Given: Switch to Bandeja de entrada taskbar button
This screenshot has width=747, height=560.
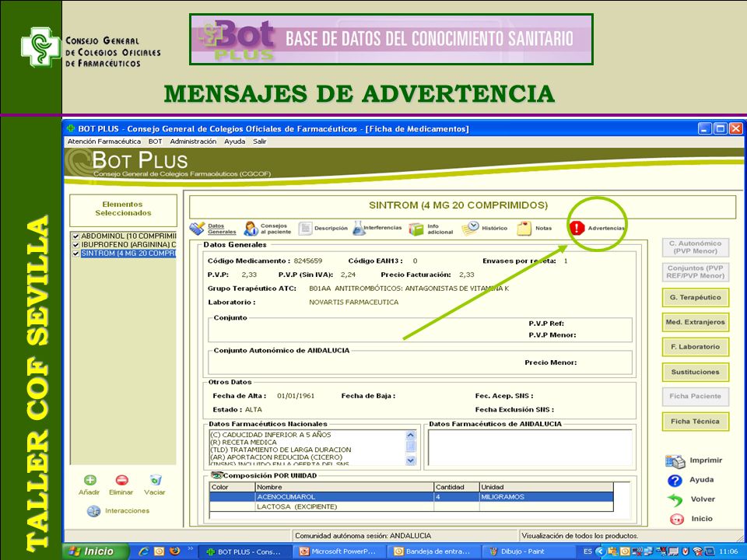Looking at the screenshot, I should [x=433, y=551].
